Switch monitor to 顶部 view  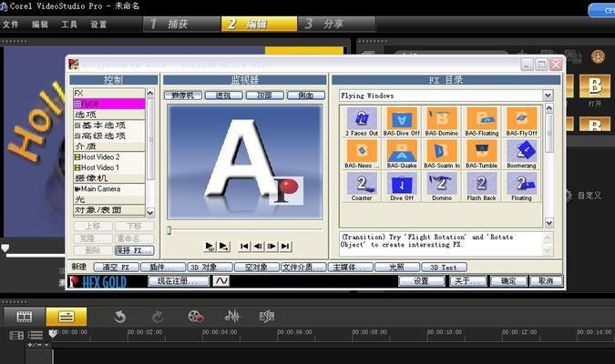point(264,96)
